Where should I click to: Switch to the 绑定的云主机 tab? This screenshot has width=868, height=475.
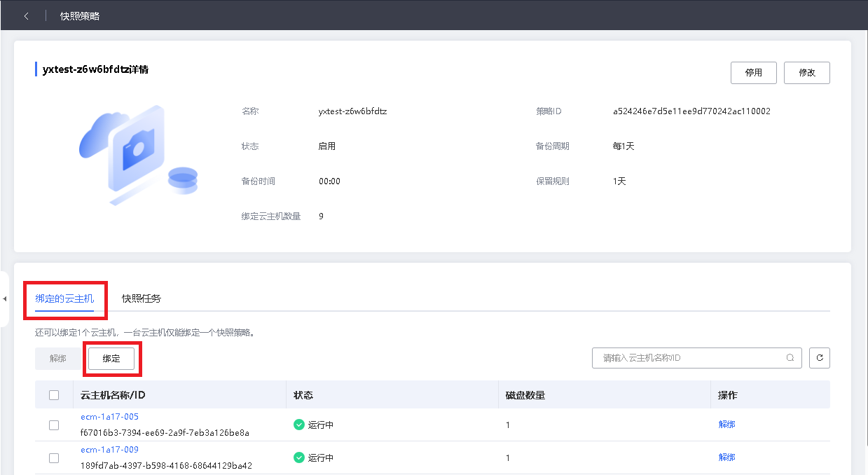[64, 298]
